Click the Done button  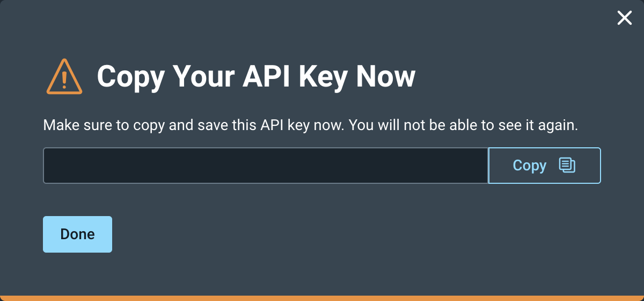77,234
